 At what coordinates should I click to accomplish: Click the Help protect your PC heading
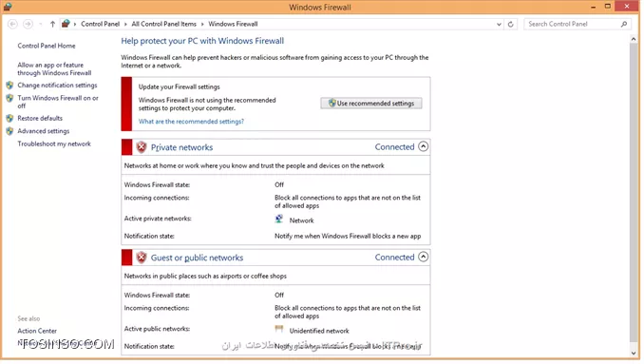click(202, 41)
